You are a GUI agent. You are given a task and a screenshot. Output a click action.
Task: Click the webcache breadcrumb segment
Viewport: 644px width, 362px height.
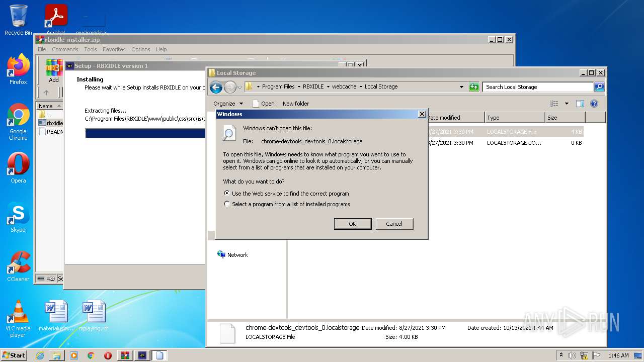[x=344, y=86]
